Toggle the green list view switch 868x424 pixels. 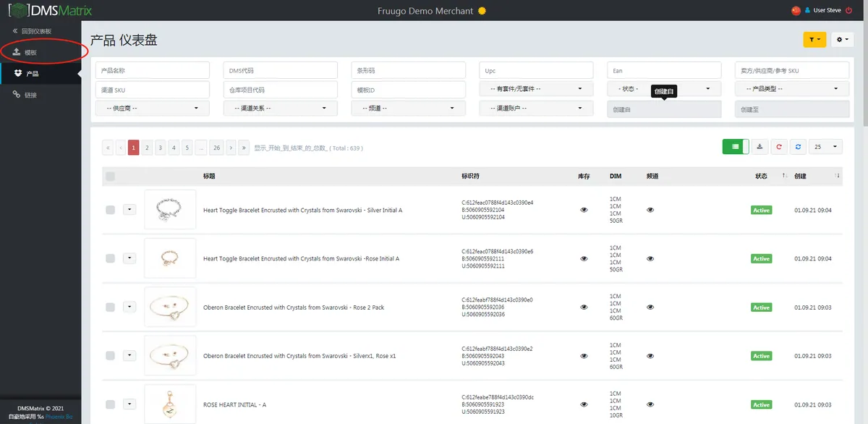(736, 147)
